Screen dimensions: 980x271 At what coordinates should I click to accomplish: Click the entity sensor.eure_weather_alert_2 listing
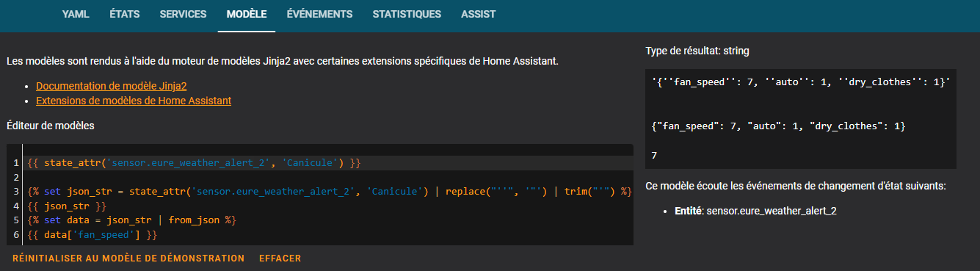tap(756, 211)
